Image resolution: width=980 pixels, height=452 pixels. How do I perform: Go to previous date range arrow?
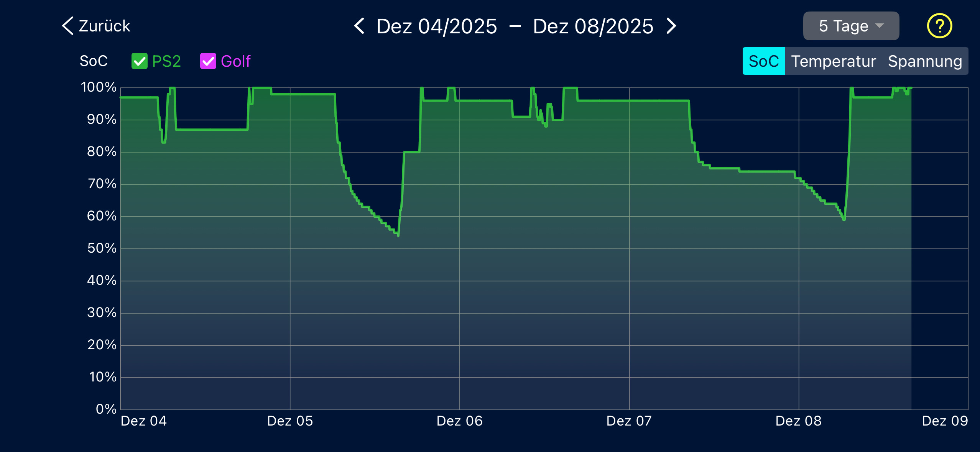tap(359, 26)
